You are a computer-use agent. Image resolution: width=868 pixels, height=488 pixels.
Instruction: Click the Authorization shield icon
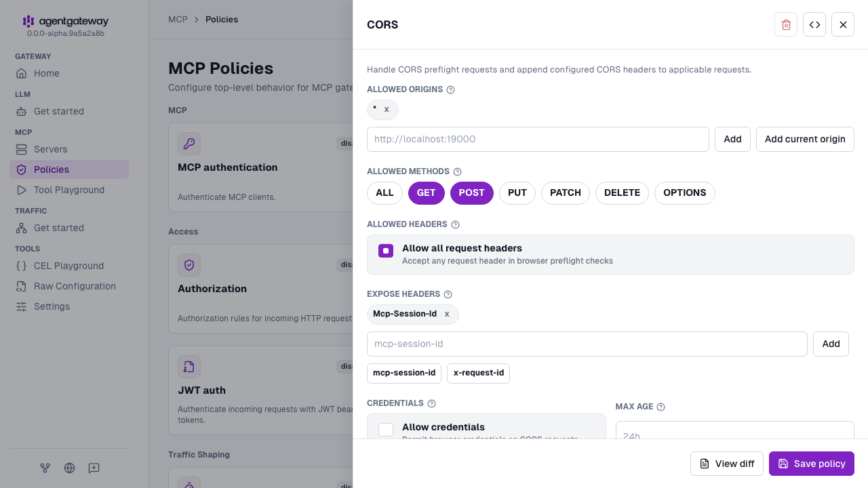tap(189, 265)
